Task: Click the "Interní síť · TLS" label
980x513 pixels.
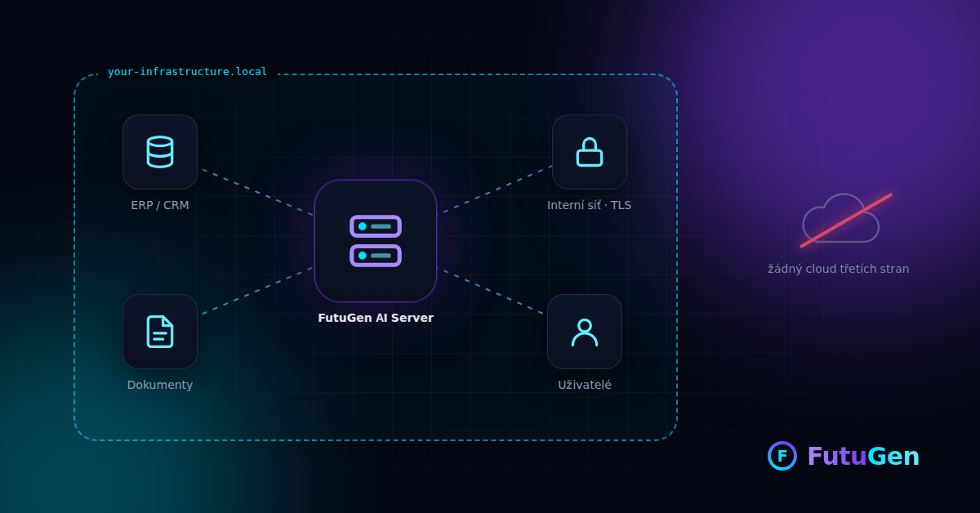Action: pos(590,205)
